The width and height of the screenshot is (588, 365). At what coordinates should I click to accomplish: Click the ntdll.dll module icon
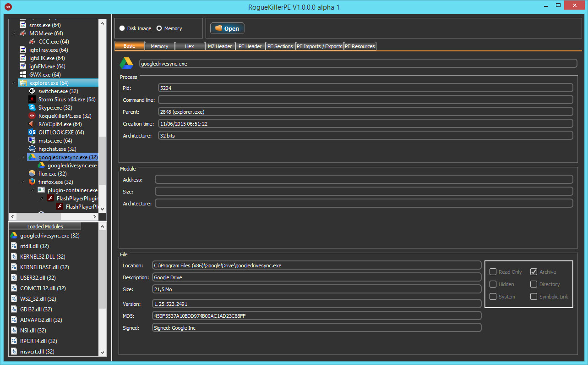coord(14,246)
